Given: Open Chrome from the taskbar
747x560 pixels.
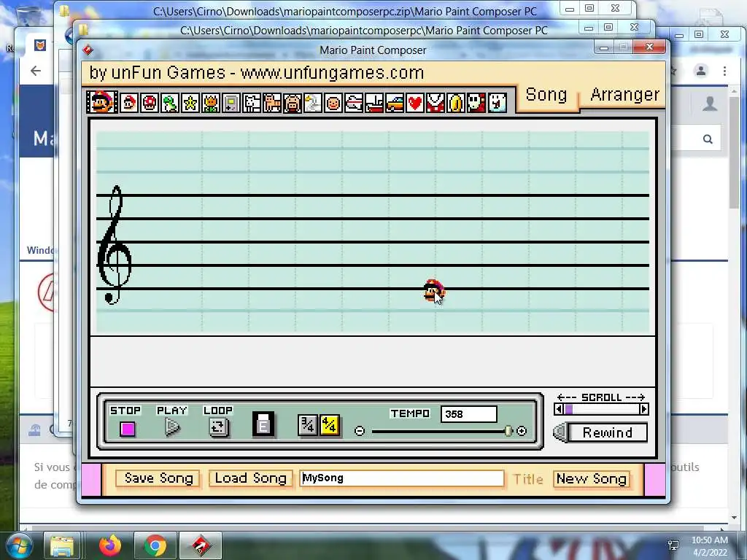Looking at the screenshot, I should [x=155, y=545].
